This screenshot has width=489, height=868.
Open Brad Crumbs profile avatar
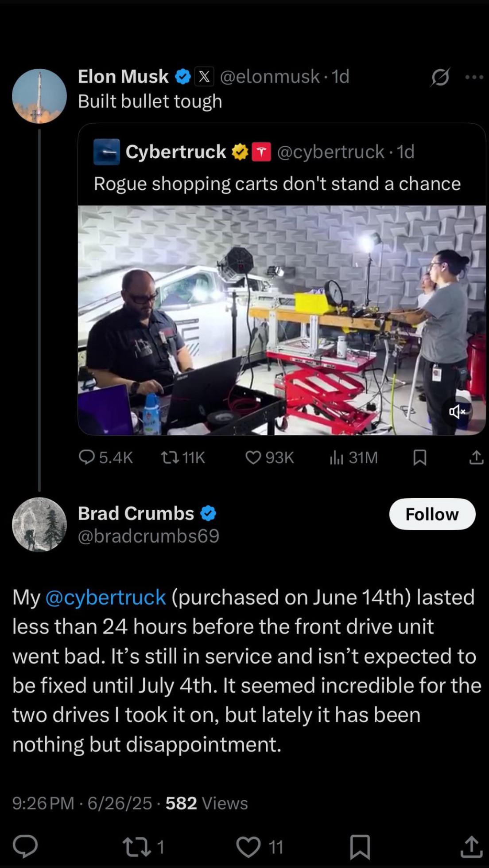point(39,524)
